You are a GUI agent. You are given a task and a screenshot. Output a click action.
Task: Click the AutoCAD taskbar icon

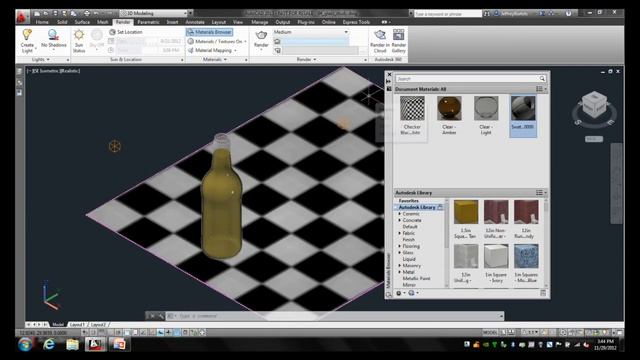click(95, 344)
